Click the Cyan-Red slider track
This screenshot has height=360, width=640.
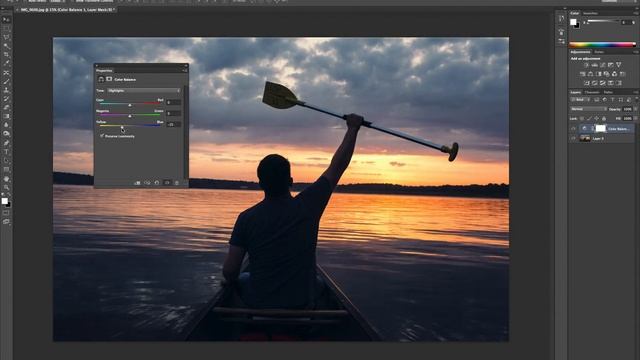(130, 104)
